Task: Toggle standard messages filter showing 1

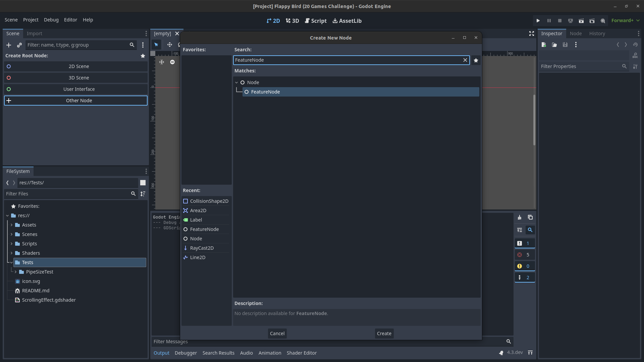Action: pyautogui.click(x=525, y=243)
